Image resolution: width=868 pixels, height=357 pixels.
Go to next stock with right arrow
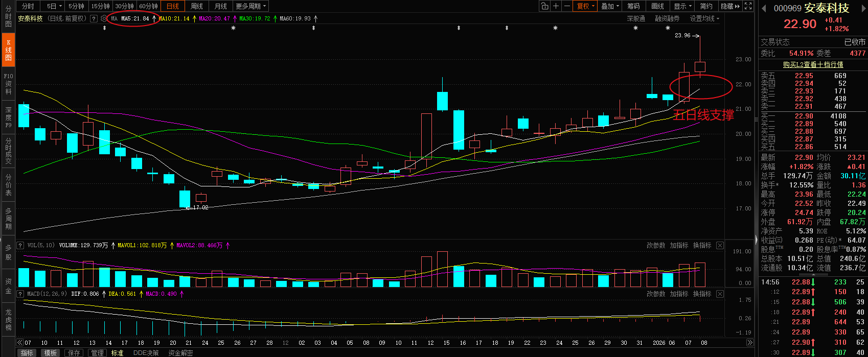pyautogui.click(x=863, y=8)
